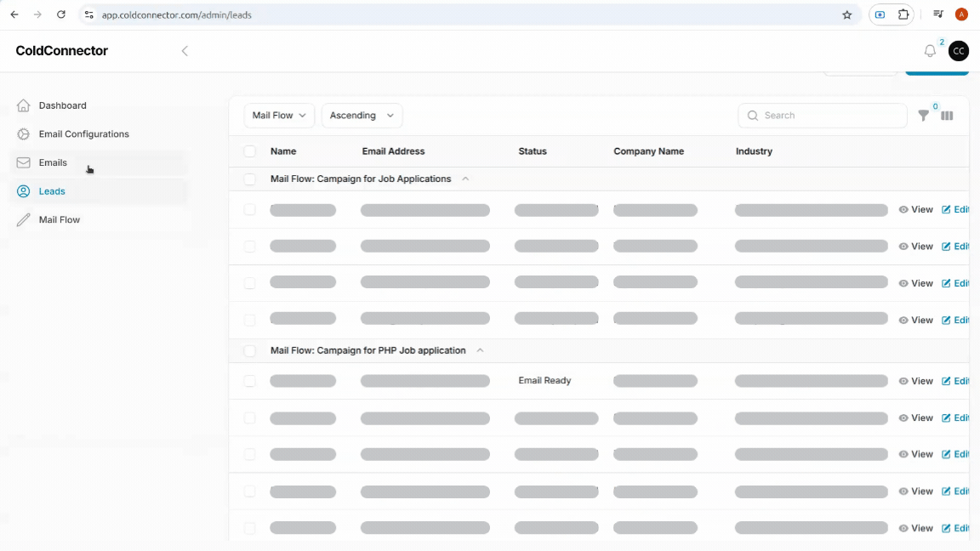Image resolution: width=980 pixels, height=551 pixels.
Task: Open the Ascending sort order dropdown
Action: tap(362, 116)
